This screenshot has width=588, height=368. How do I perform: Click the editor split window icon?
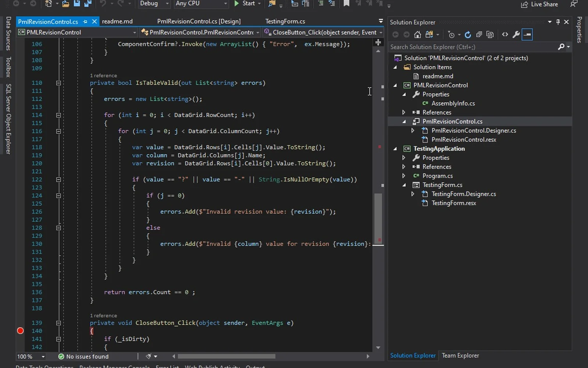pos(378,43)
